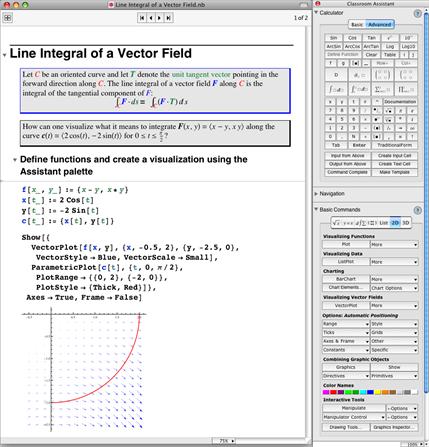Advance to next slide arrow
Viewport: 429px width, 447px height.
pyautogui.click(x=160, y=18)
